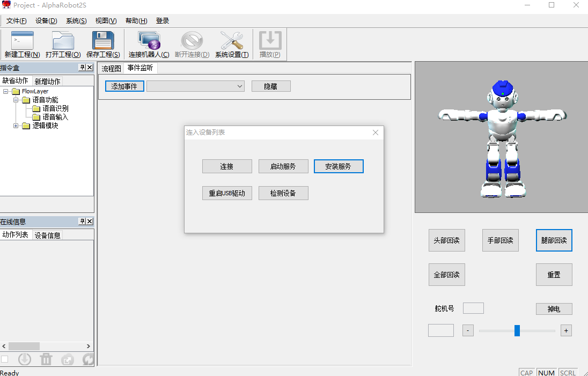Click 连接机器人(C) toolbar icon
This screenshot has width=588, height=376.
click(x=149, y=44)
